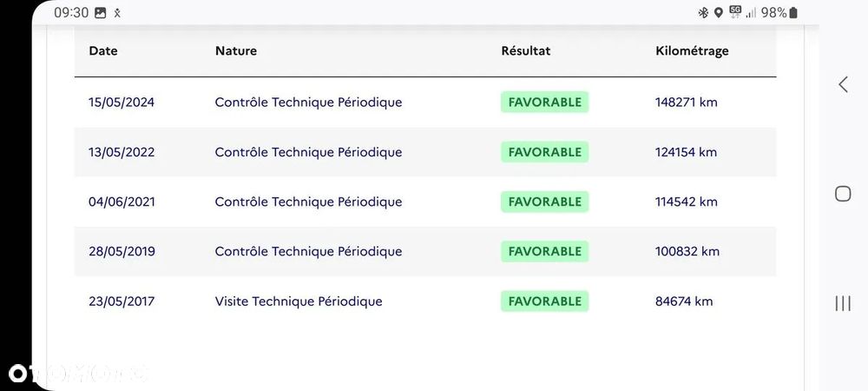Tap the 09:30 clock in the status bar
Viewport: 868px width, 391px height.
pyautogui.click(x=71, y=12)
